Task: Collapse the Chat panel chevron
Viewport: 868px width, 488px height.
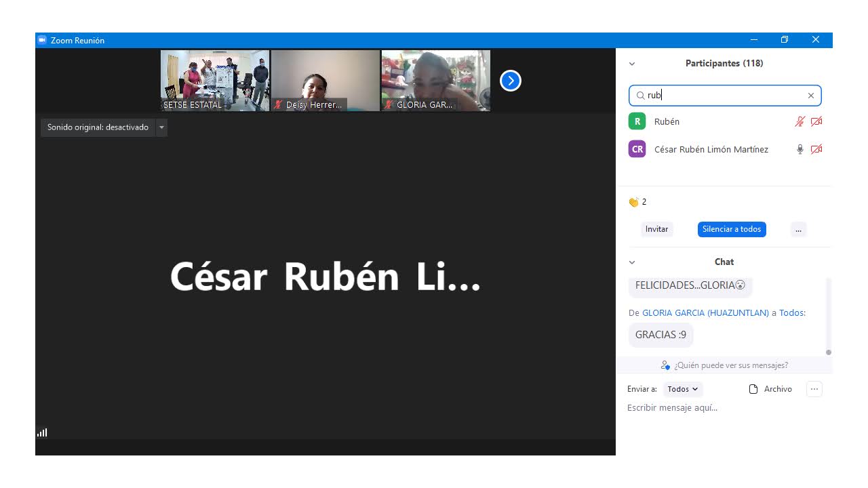Action: (632, 262)
